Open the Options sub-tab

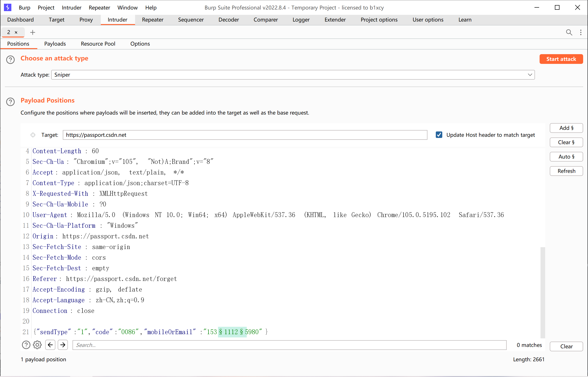[x=140, y=44]
